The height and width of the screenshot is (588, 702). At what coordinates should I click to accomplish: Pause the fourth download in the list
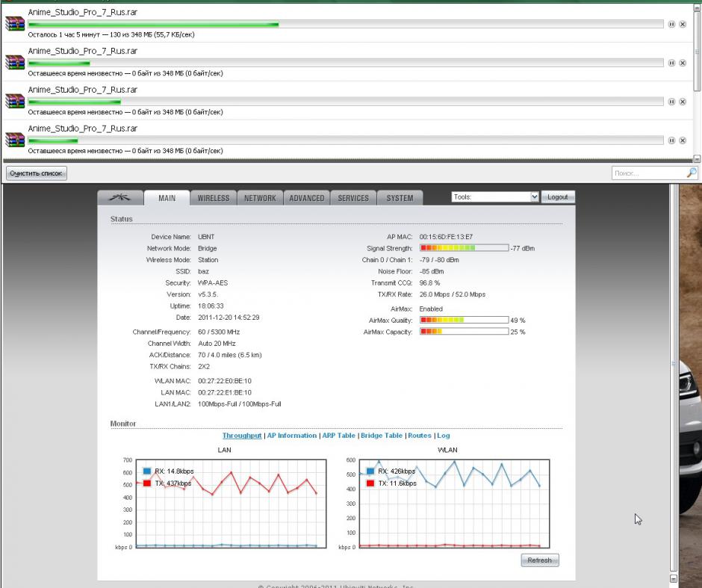click(671, 140)
